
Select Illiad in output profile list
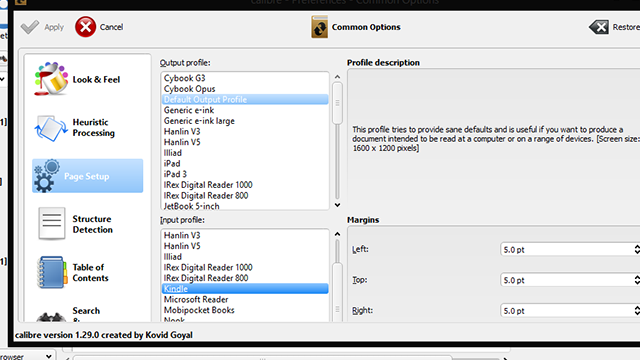click(x=245, y=153)
